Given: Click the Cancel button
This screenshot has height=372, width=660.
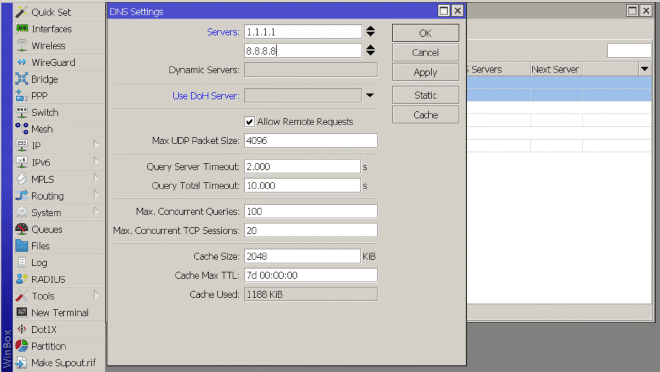Looking at the screenshot, I should pos(425,53).
